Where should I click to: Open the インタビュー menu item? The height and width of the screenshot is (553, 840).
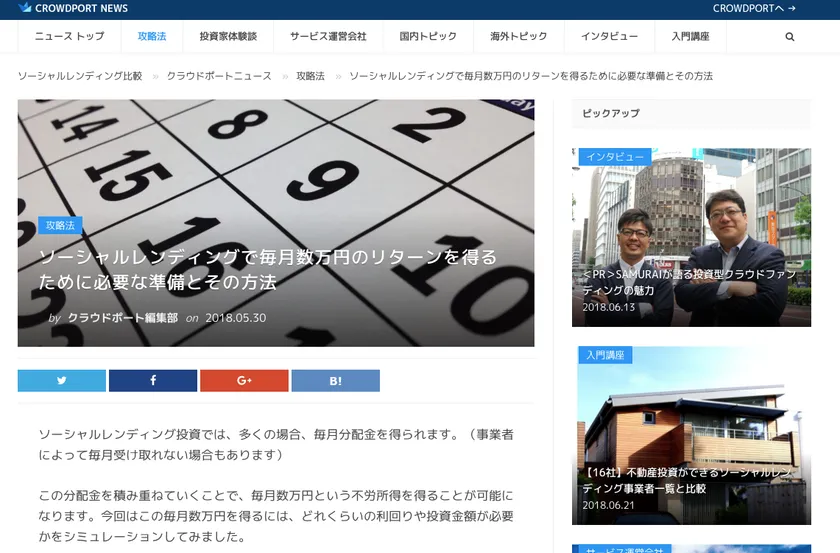pyautogui.click(x=610, y=36)
